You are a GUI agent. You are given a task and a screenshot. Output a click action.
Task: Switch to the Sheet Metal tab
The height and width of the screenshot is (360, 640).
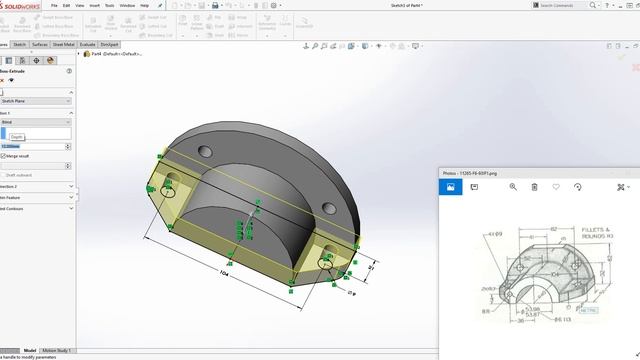click(x=64, y=44)
